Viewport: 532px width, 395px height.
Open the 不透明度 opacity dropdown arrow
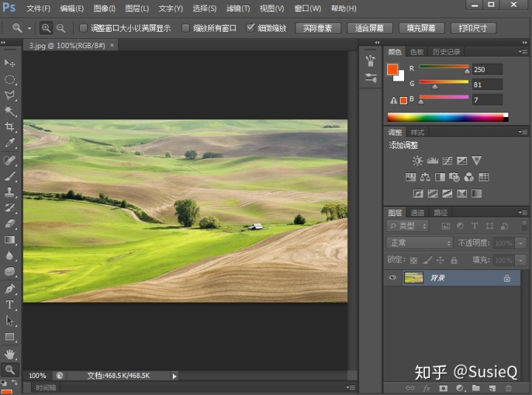(x=521, y=243)
